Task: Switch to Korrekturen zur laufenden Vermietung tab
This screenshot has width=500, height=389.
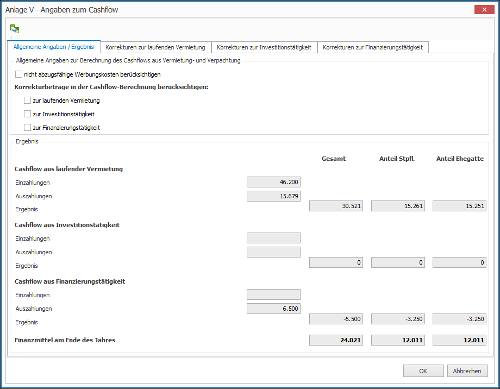Action: 155,47
